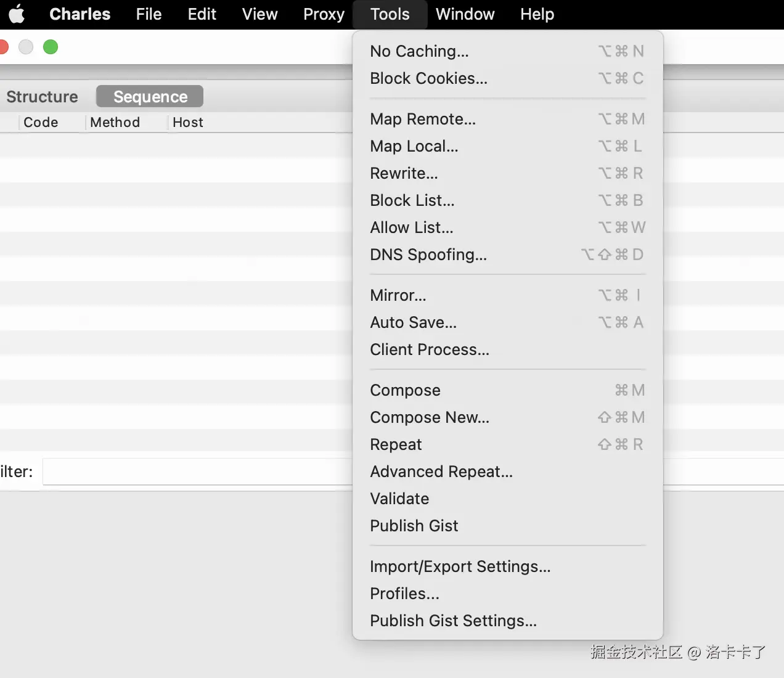Screen dimensions: 784x678
Task: Close the open Tools menu
Action: [390, 14]
